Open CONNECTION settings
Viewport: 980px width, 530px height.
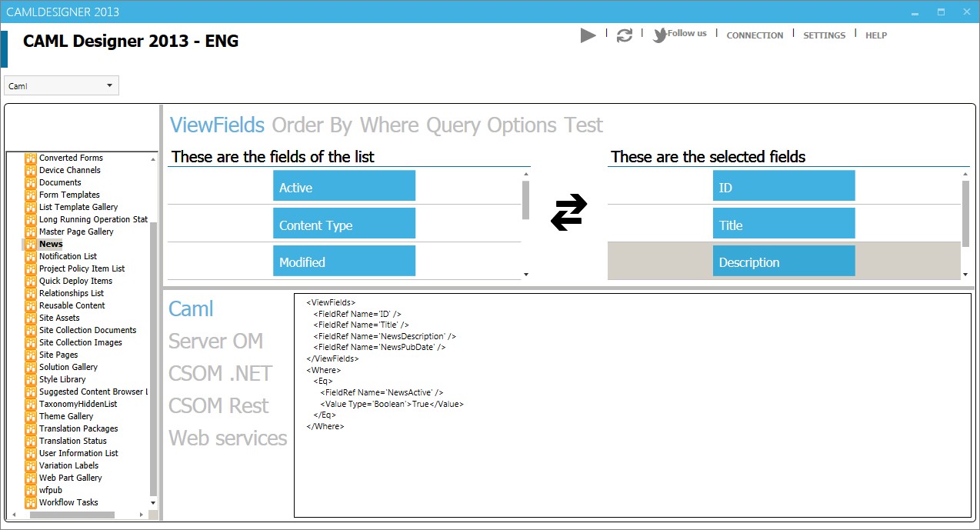(x=755, y=35)
